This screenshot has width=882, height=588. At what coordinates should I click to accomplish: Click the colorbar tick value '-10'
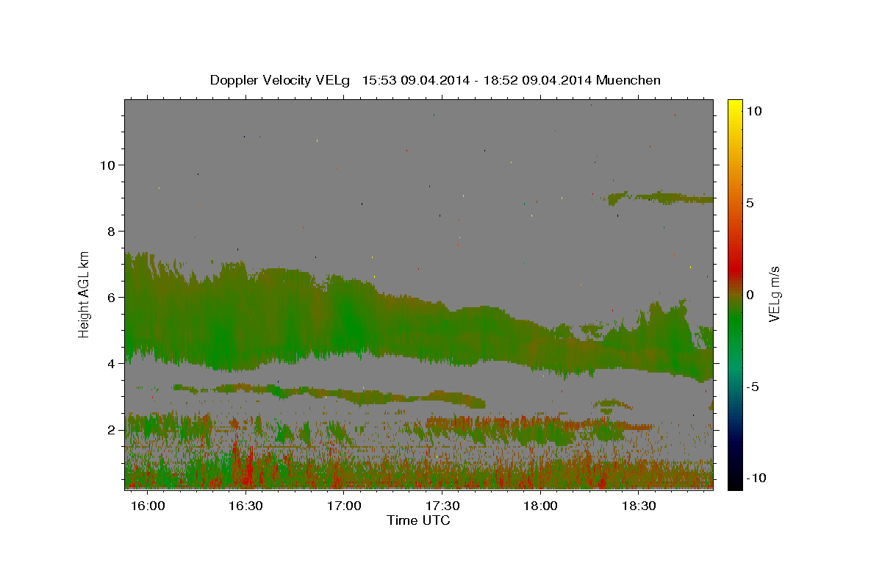pyautogui.click(x=755, y=478)
